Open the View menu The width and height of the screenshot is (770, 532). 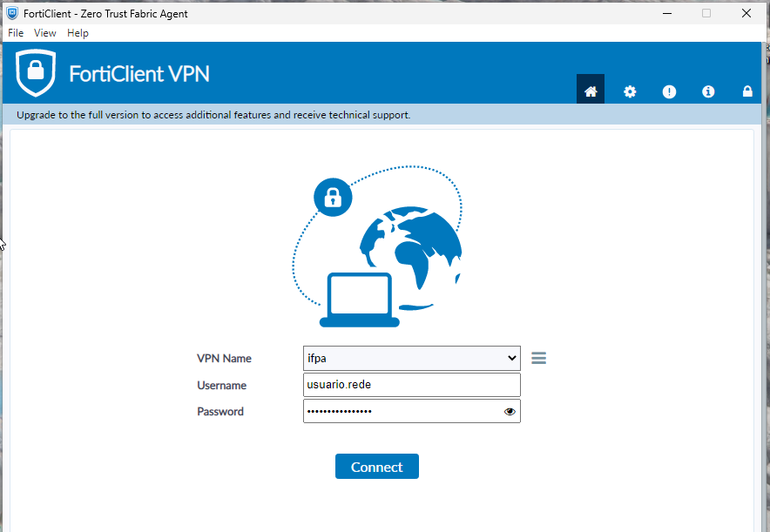pos(44,33)
